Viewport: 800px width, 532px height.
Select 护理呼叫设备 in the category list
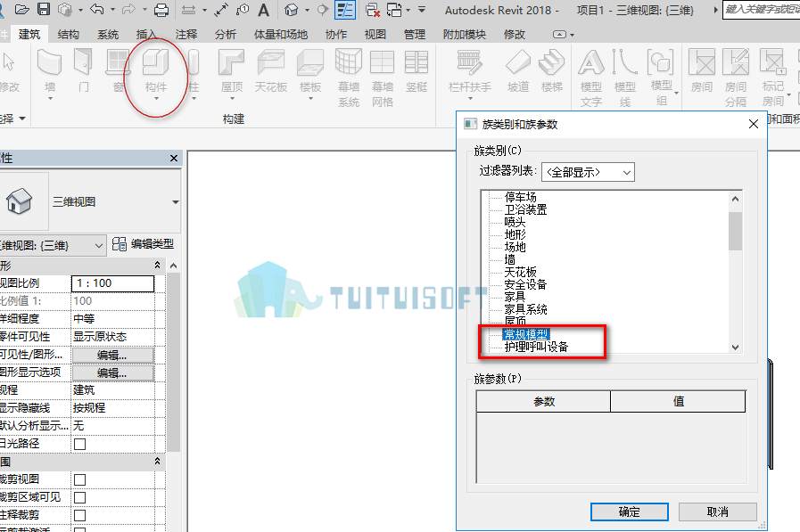coord(536,347)
